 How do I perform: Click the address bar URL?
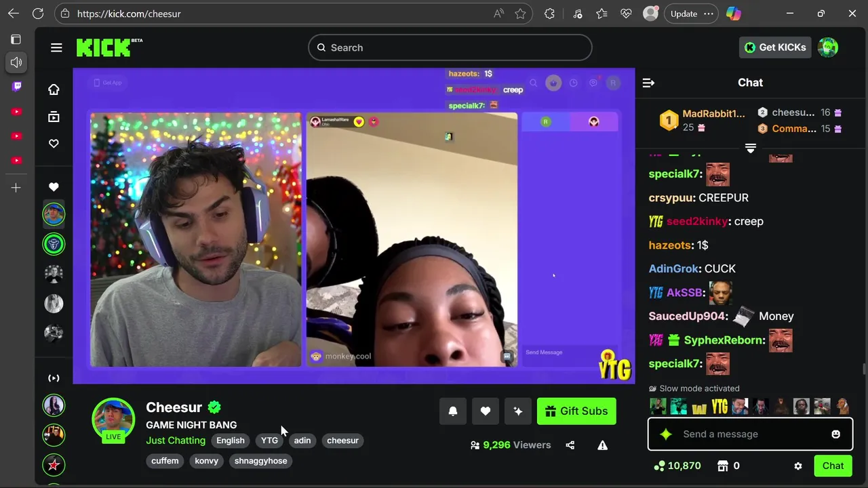(129, 14)
